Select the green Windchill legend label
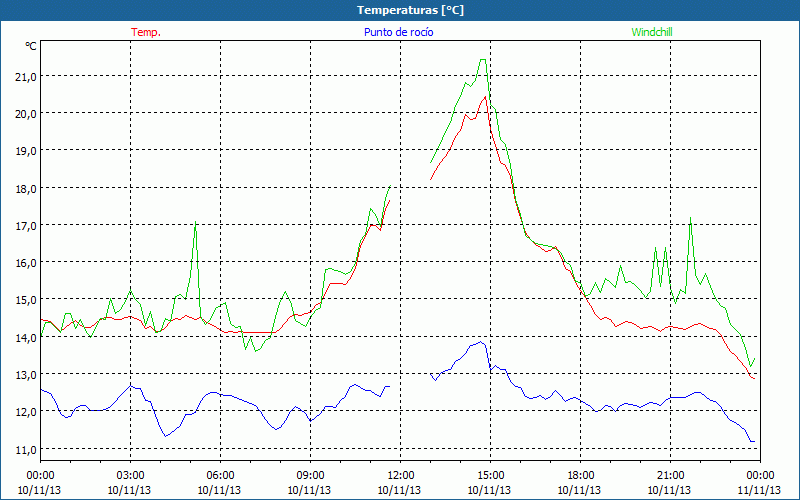The width and height of the screenshot is (800, 500). [652, 32]
